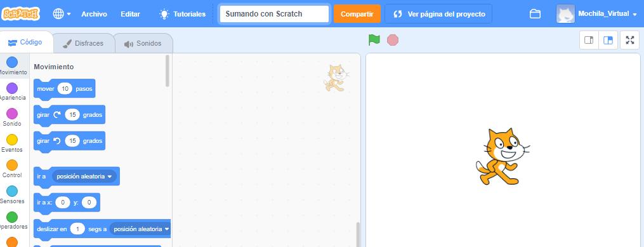Click y value in ir a x y block
The image size is (644, 247).
click(x=89, y=203)
